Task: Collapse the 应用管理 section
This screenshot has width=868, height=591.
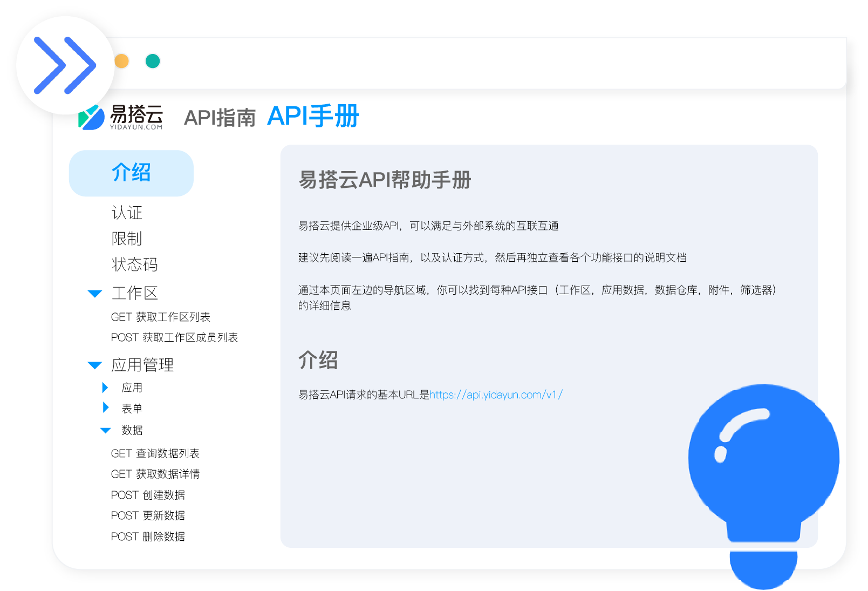Action: pos(95,365)
